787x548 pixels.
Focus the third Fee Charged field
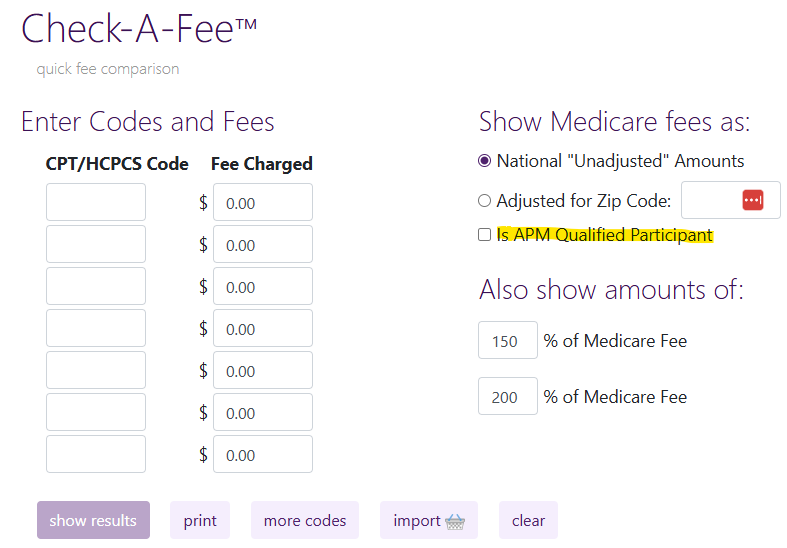coord(263,286)
